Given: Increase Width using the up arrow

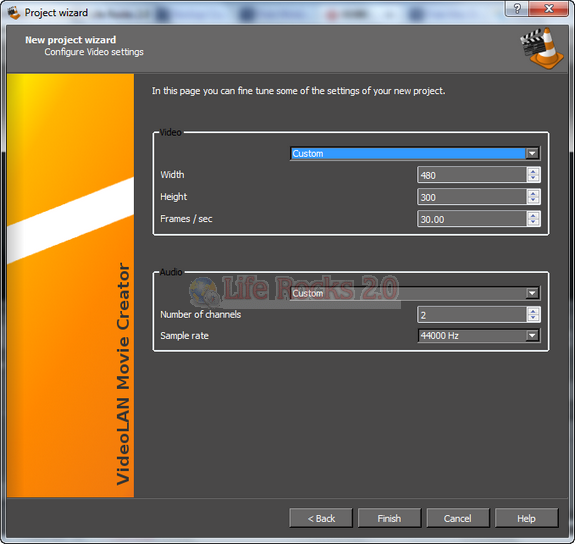Looking at the screenshot, I should pyautogui.click(x=534, y=171).
